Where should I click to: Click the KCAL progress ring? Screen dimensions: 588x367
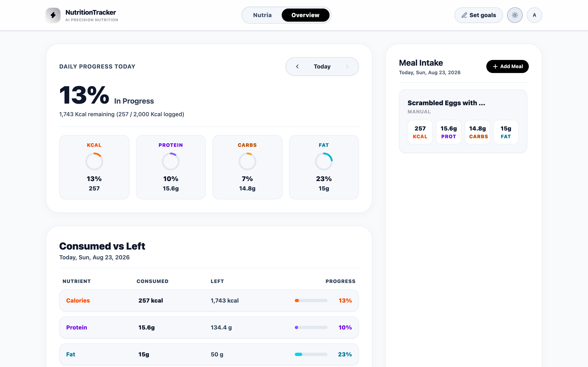click(x=94, y=161)
